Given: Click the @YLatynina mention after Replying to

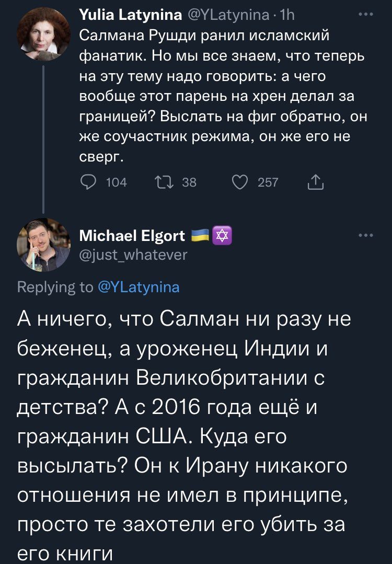Looking at the screenshot, I should point(139,286).
